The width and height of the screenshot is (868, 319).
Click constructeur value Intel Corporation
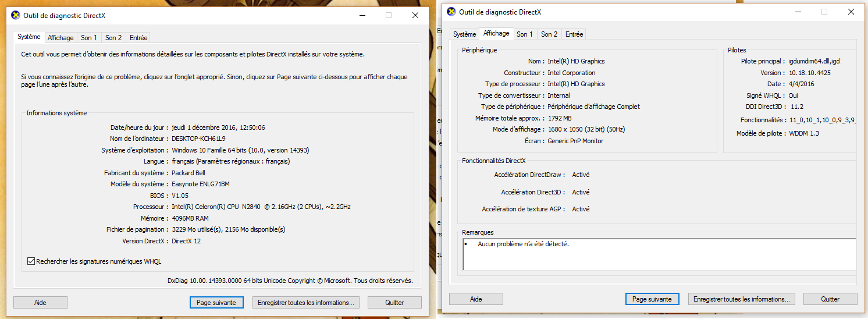click(571, 73)
